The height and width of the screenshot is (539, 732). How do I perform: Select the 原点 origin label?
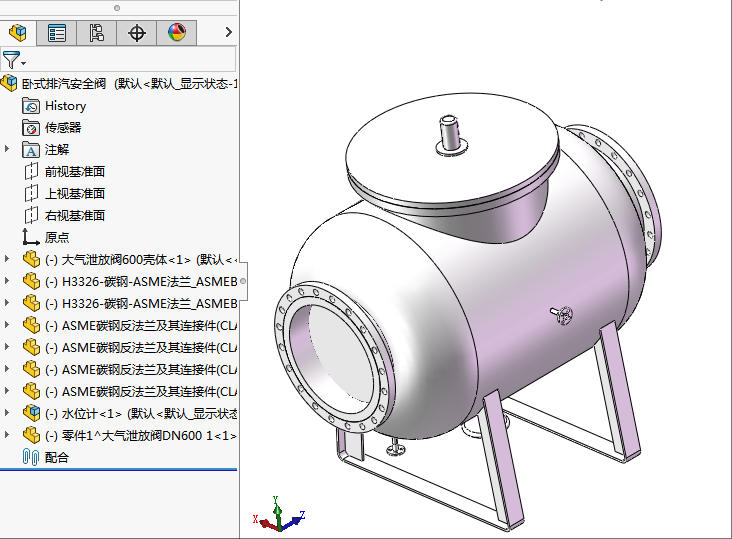[x=57, y=237]
